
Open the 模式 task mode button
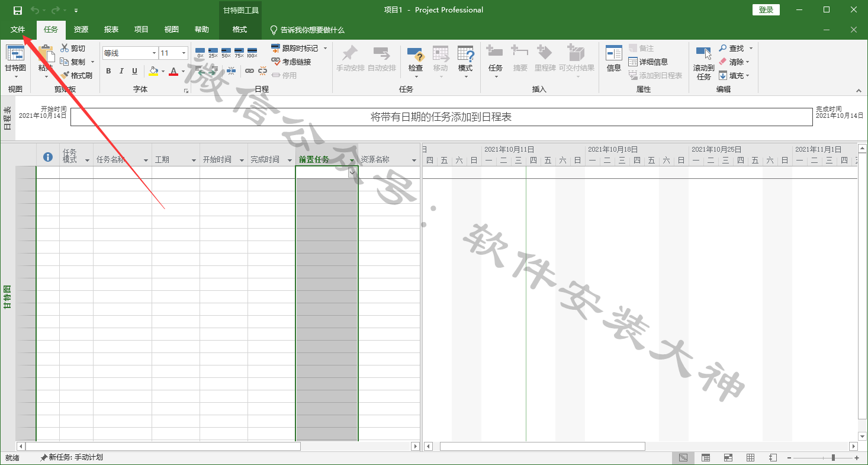465,62
